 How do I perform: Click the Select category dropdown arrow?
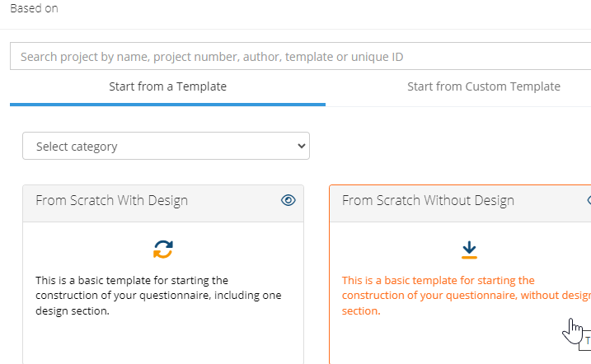300,147
